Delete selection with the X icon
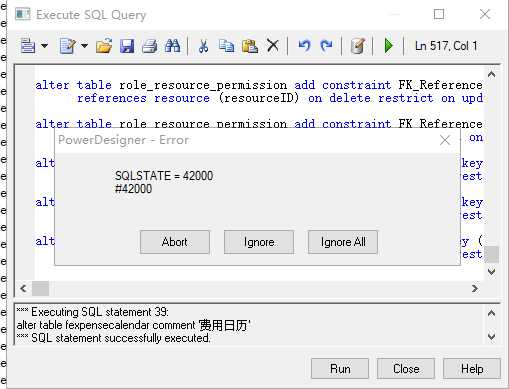Screen dimensions: 509x389 273,46
